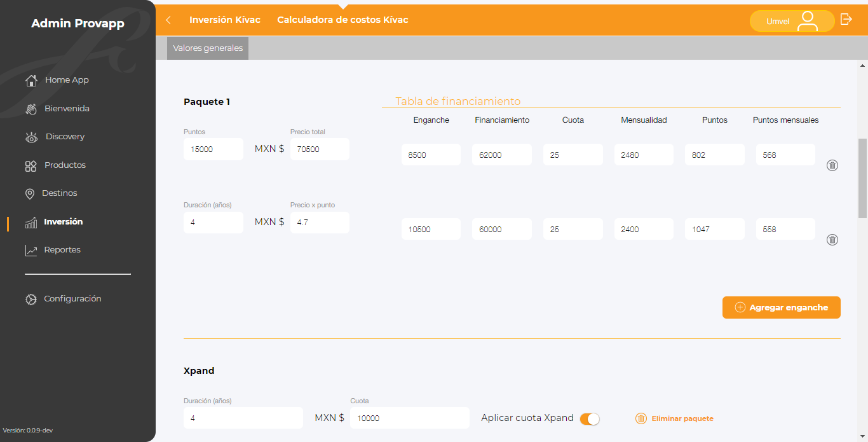This screenshot has height=442, width=868.
Task: Select the Reportes menu item
Action: coord(62,250)
